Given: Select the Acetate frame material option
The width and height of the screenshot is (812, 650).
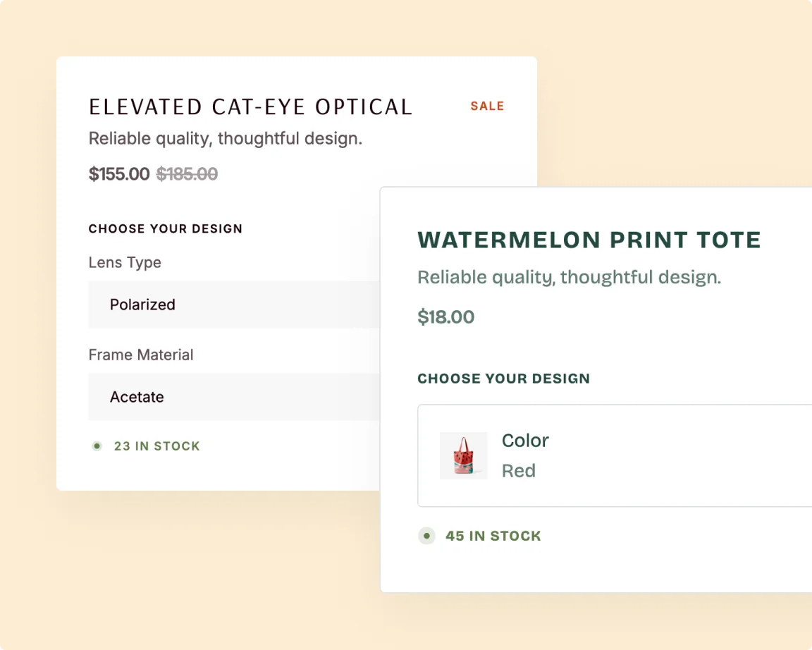Looking at the screenshot, I should 137,397.
